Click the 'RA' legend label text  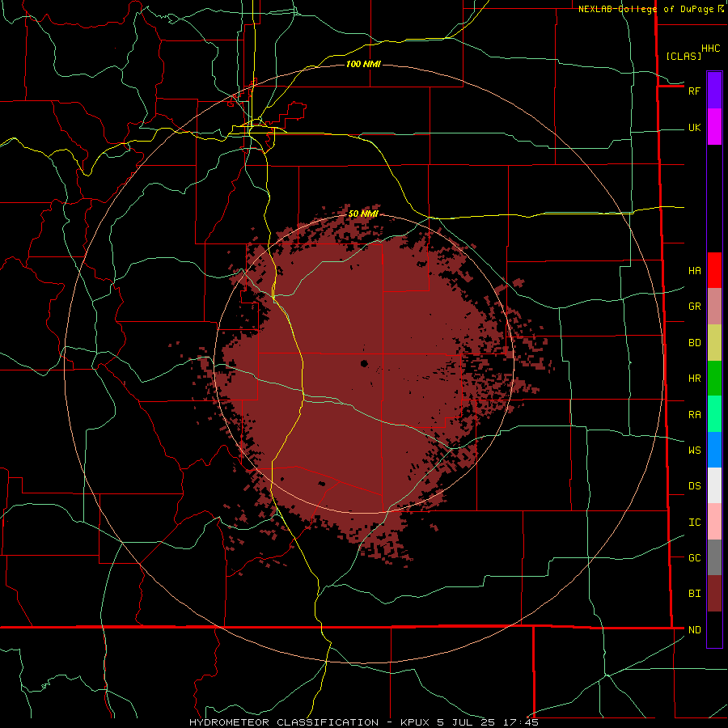(694, 415)
